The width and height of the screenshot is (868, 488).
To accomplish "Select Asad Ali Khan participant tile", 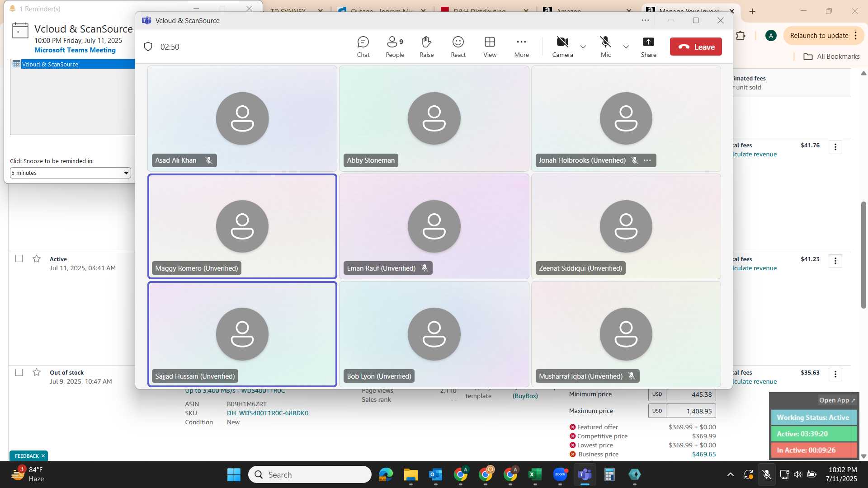I will pos(242,118).
